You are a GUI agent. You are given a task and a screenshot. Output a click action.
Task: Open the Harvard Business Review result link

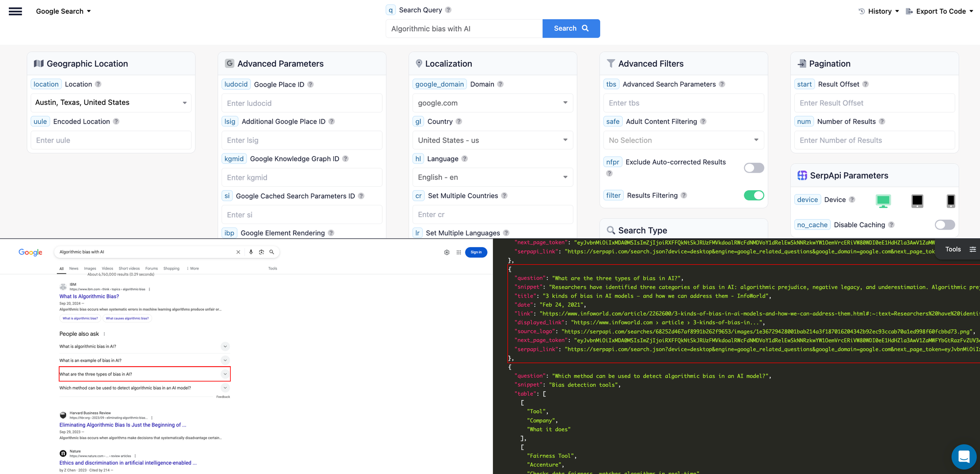pyautogui.click(x=122, y=425)
